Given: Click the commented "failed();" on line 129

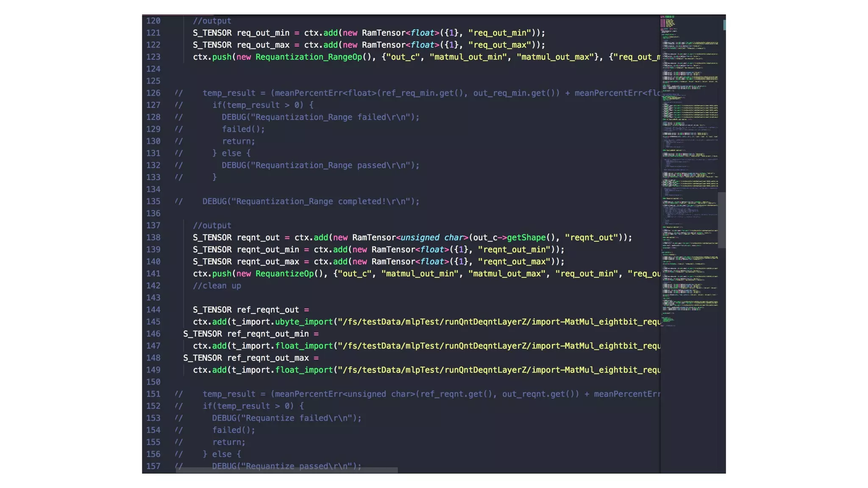Looking at the screenshot, I should pyautogui.click(x=243, y=129).
